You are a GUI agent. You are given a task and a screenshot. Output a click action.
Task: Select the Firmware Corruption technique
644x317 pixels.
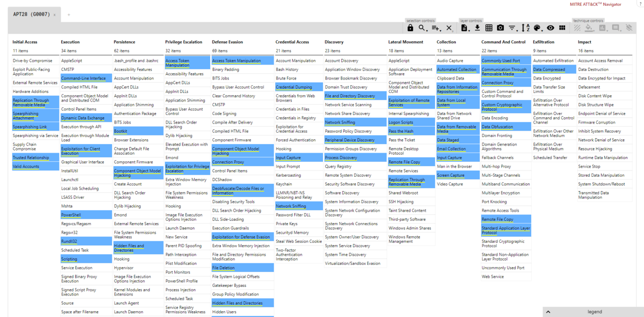(605, 123)
